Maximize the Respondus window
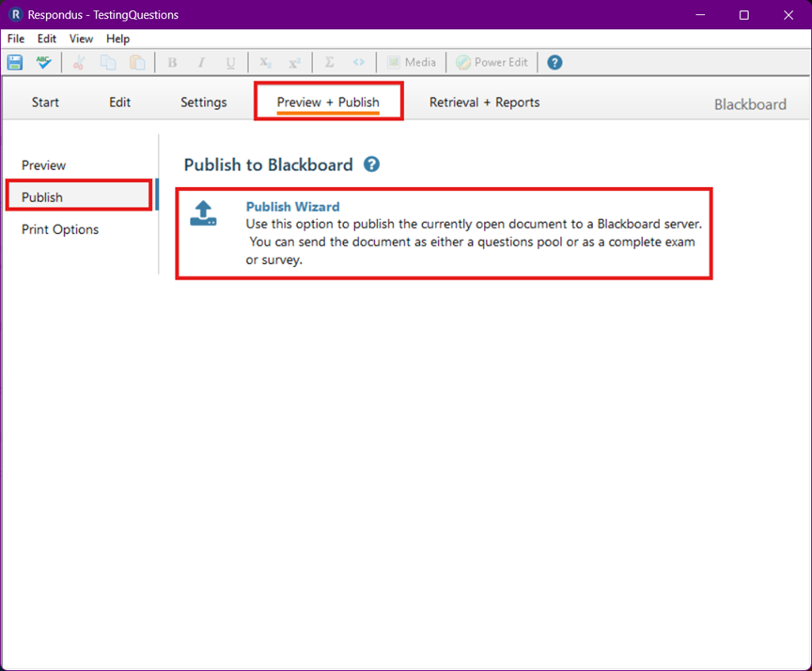Viewport: 812px width, 671px height. click(744, 15)
